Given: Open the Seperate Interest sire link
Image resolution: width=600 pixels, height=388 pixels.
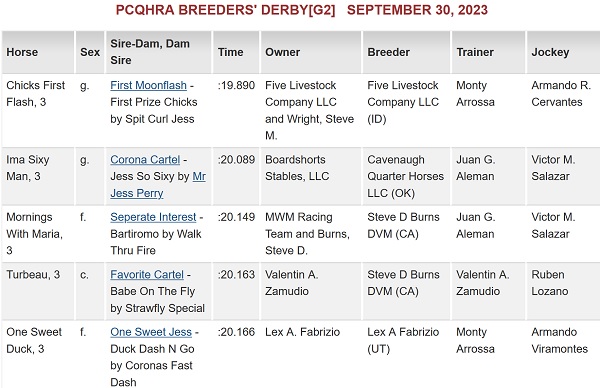Looking at the screenshot, I should pos(153,217).
